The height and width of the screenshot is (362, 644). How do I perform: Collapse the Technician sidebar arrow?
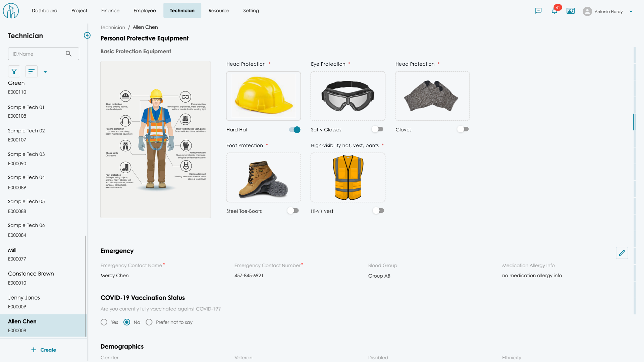click(87, 36)
